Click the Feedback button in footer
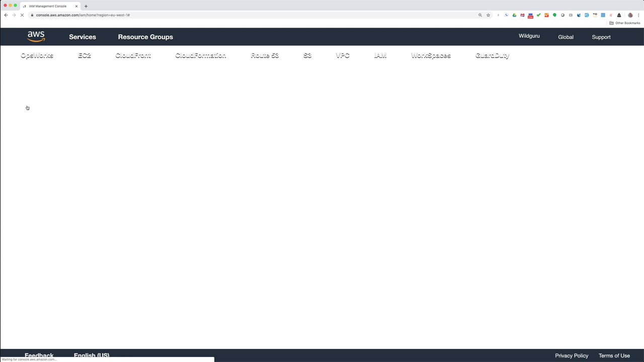 pos(39,355)
